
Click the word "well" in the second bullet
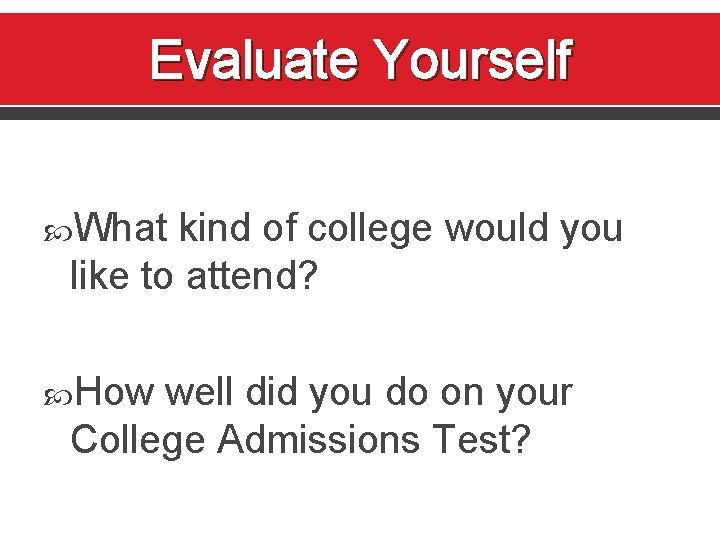tap(198, 393)
